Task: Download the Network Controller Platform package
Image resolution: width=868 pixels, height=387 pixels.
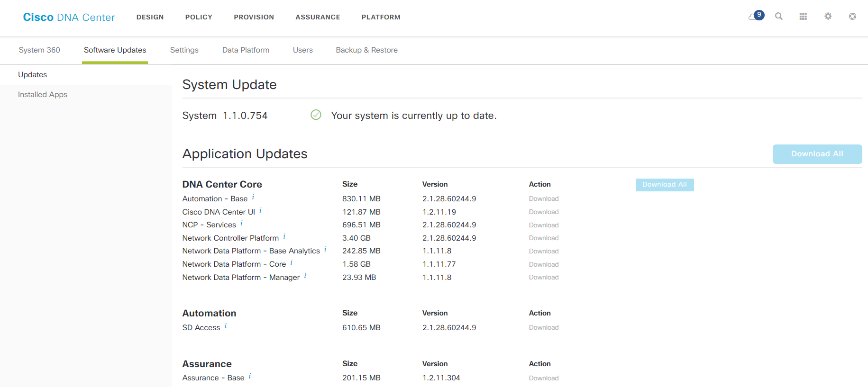Action: pos(544,238)
